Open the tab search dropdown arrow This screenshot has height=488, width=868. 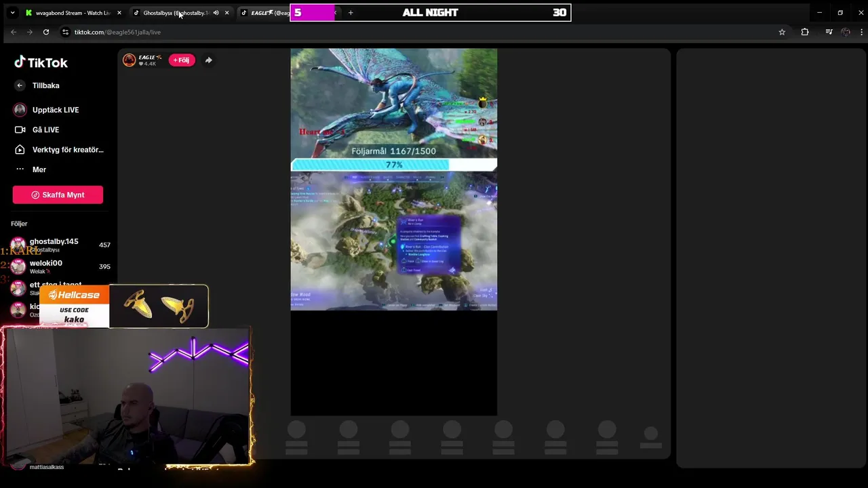[12, 13]
